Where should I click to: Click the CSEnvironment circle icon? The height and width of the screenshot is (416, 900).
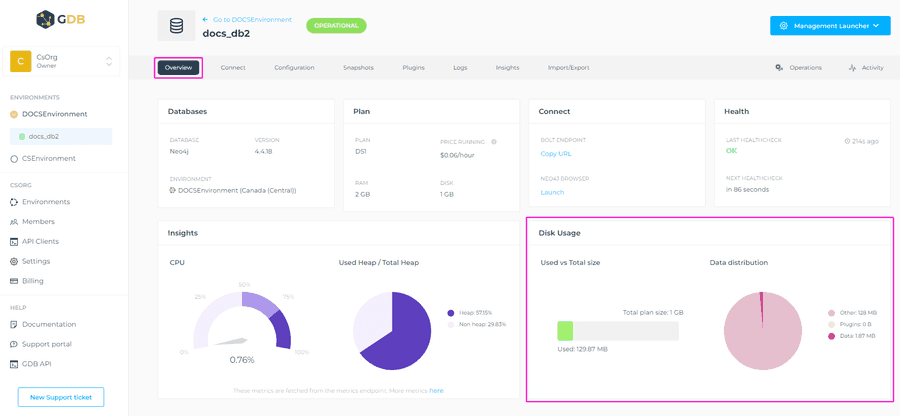click(x=14, y=159)
